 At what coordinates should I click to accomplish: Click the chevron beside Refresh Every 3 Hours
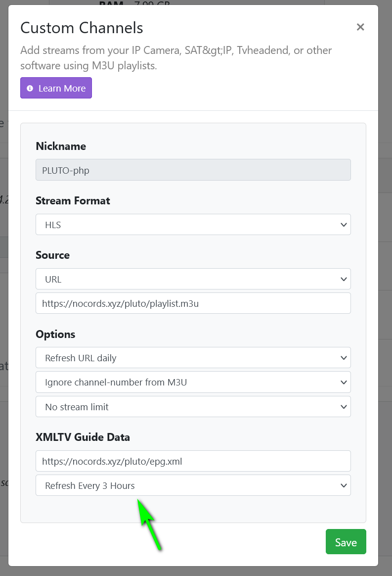tap(344, 485)
